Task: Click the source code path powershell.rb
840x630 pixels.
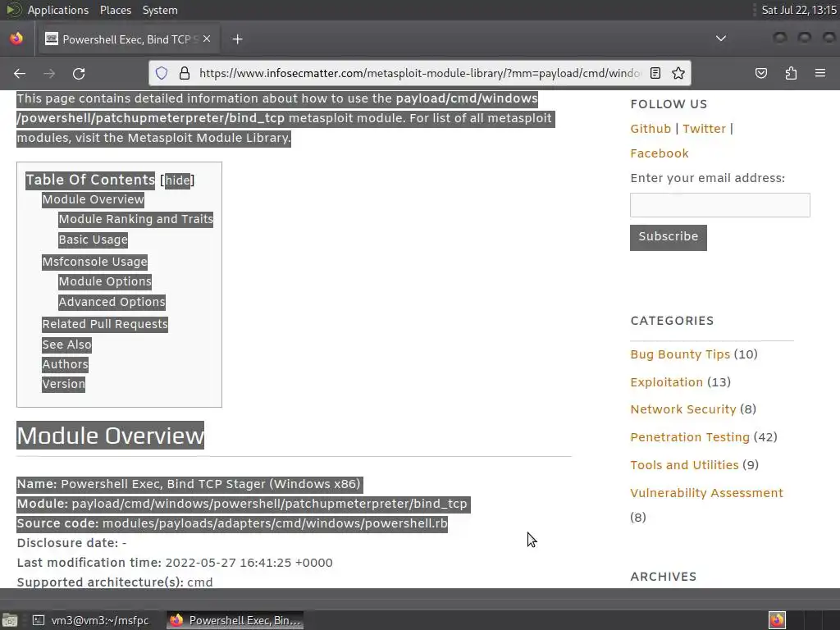Action: click(x=275, y=523)
